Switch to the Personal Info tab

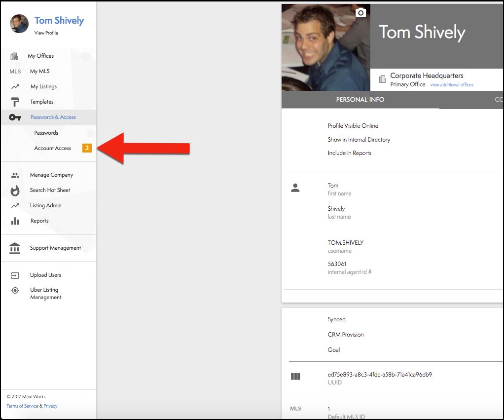(360, 100)
